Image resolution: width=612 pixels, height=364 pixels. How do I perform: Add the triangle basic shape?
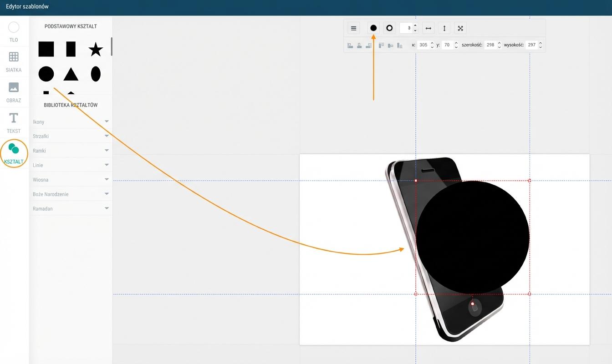tap(71, 74)
